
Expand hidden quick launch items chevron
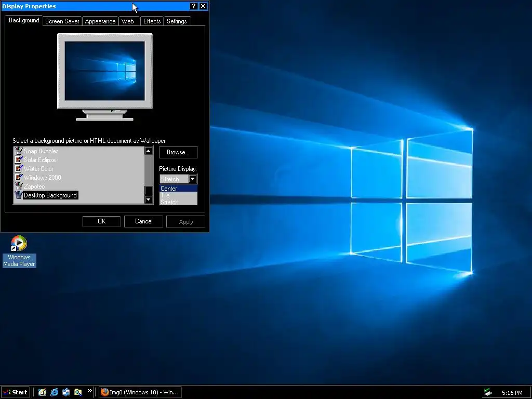(x=89, y=391)
